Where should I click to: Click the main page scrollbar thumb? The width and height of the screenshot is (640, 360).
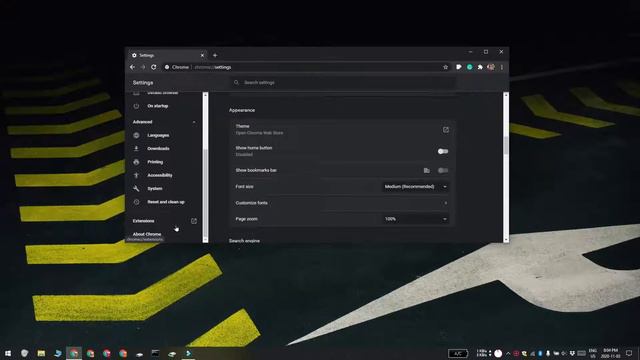point(506,145)
